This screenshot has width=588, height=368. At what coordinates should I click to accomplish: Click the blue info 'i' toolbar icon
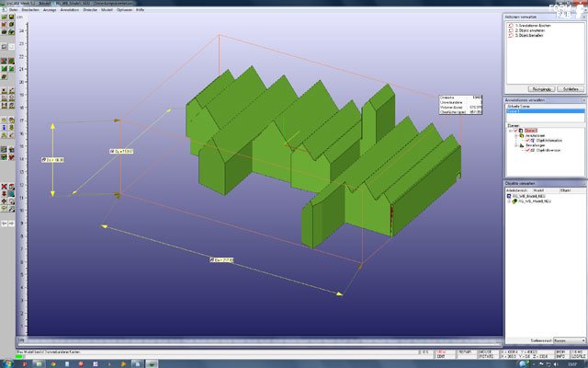[x=5, y=128]
